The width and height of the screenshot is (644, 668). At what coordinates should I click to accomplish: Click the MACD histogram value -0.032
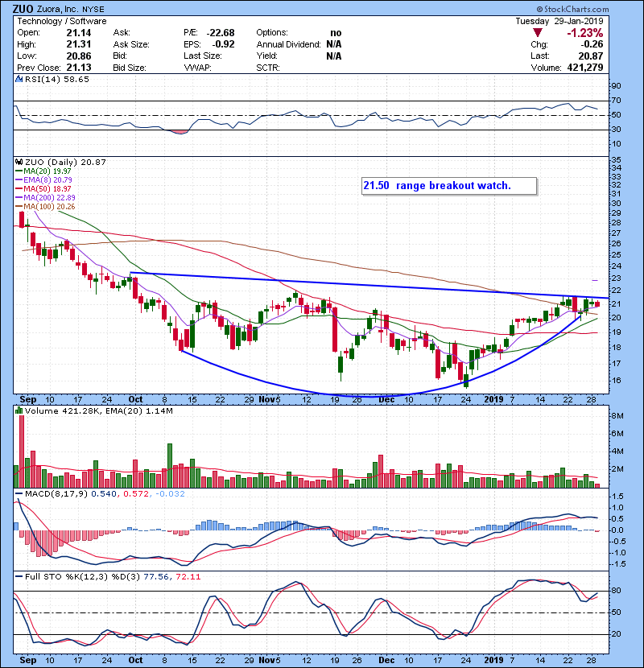(170, 494)
